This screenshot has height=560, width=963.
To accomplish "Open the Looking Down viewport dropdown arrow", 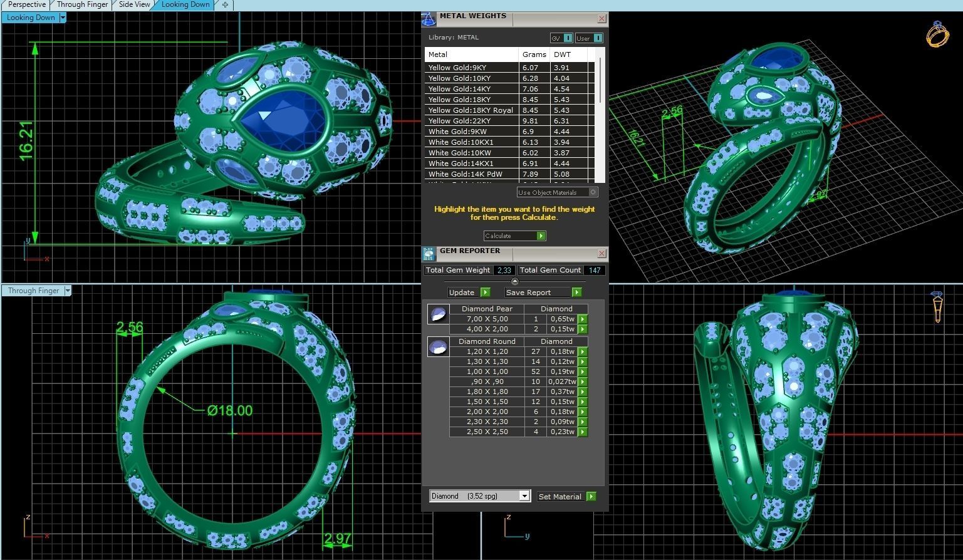I will 63,18.
